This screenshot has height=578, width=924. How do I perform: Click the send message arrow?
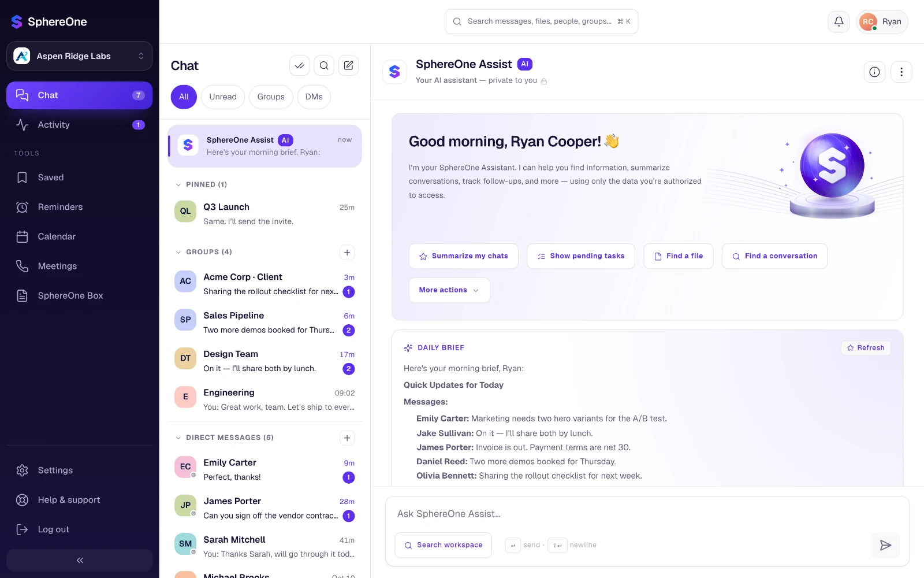pos(885,545)
